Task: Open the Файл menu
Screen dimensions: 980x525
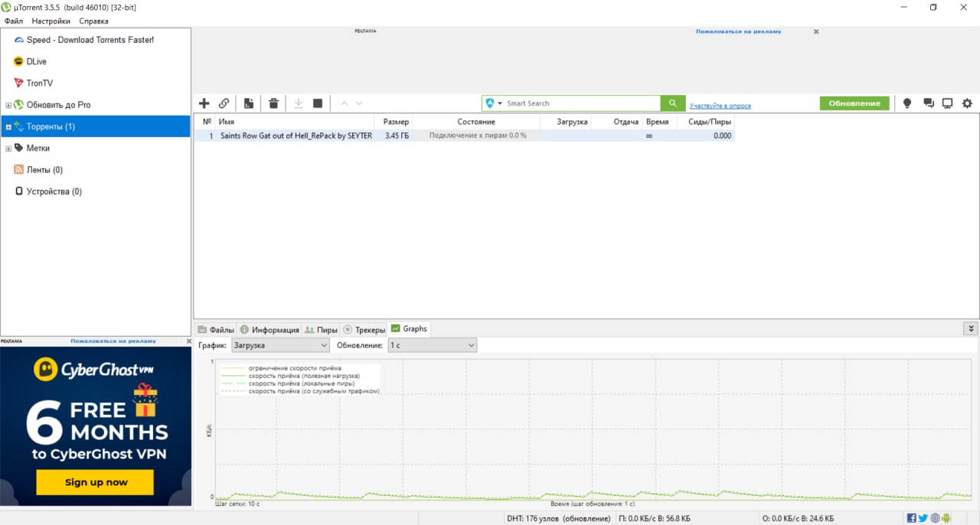Action: click(x=13, y=21)
